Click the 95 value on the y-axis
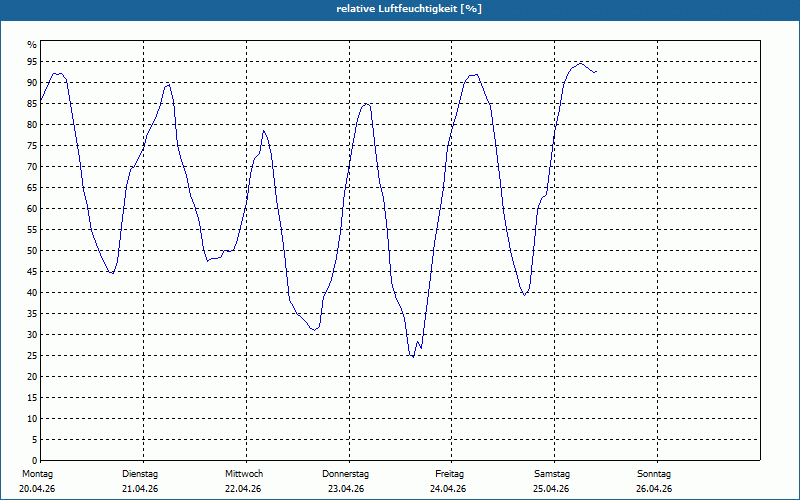The height and width of the screenshot is (500, 800). (32, 62)
